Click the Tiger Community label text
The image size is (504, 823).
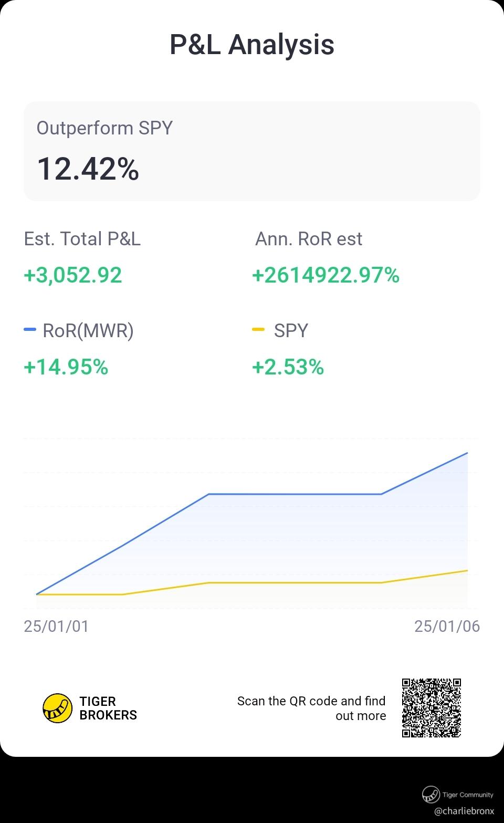click(x=468, y=795)
